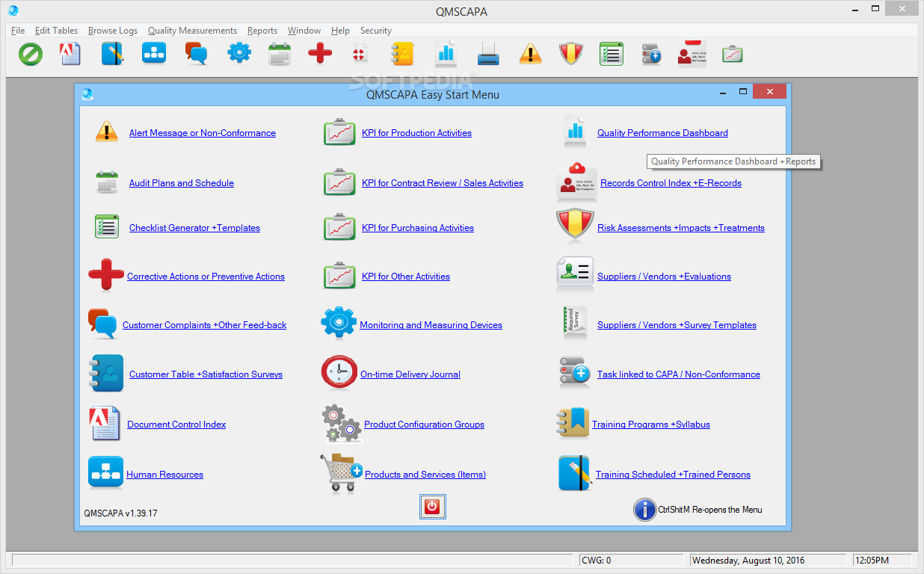
Task: Click the shield icon beside Risk Assessments
Action: click(575, 226)
